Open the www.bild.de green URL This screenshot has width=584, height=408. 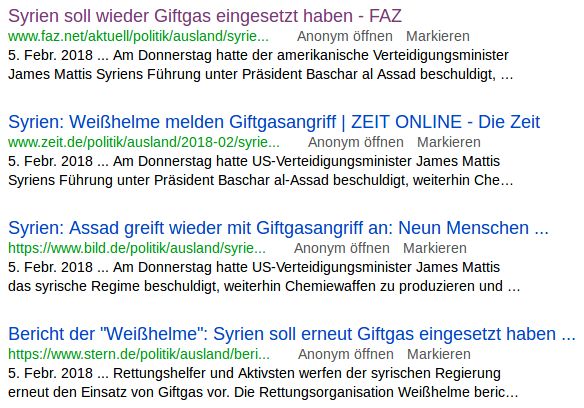click(137, 248)
